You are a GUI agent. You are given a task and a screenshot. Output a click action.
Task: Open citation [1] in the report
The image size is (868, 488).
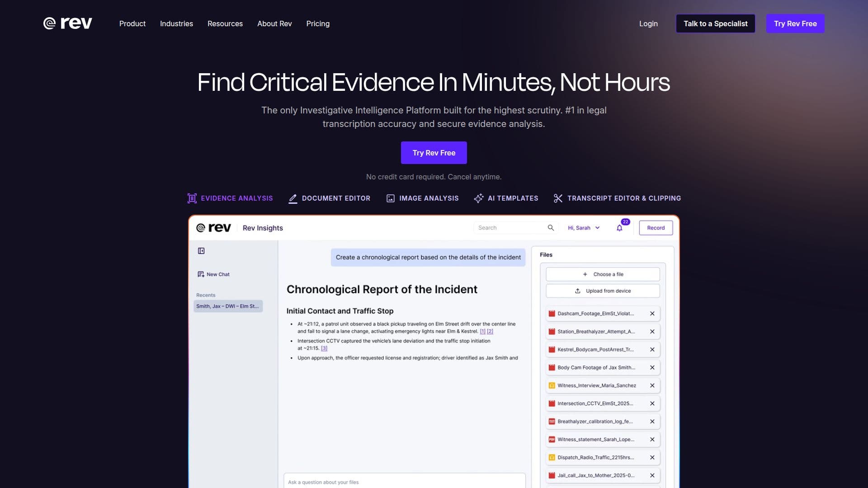pyautogui.click(x=482, y=331)
